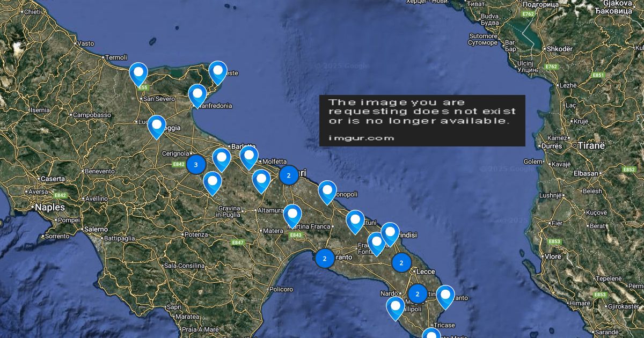The width and height of the screenshot is (644, 338).
Task: Open the cluster 2 marker east of Nardò
Action: 418,294
